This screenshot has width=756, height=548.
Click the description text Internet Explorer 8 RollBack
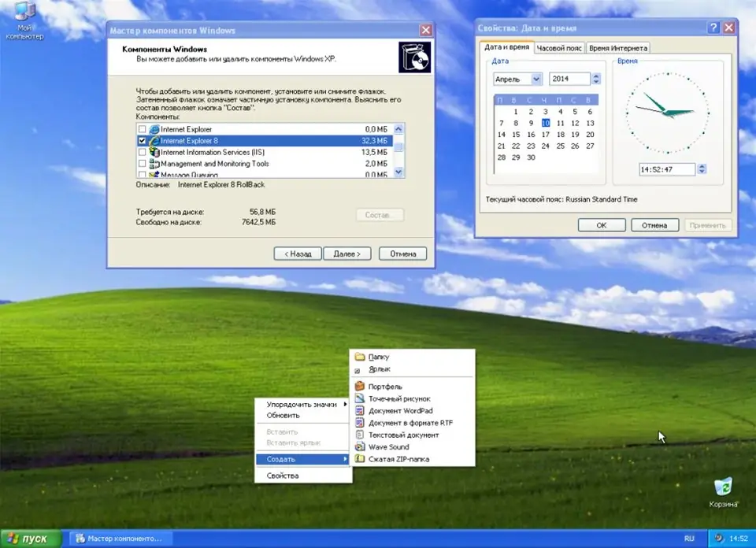pyautogui.click(x=221, y=184)
